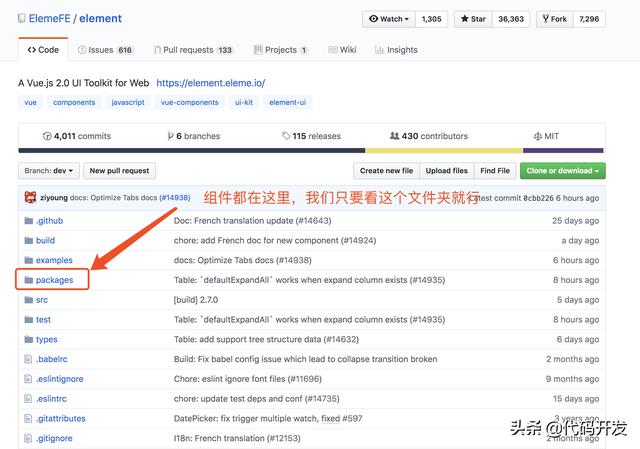Open the .github folder

coord(49,221)
